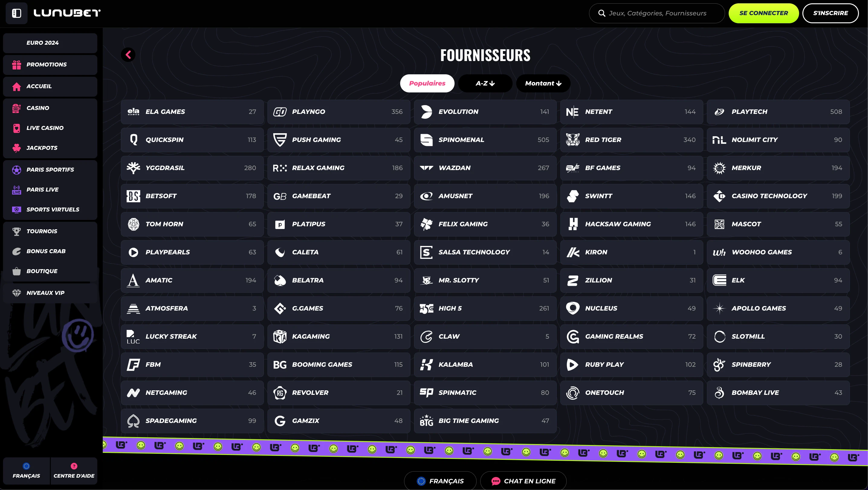868x490 pixels.
Task: Click the Betsoft logo icon
Action: coord(133,196)
